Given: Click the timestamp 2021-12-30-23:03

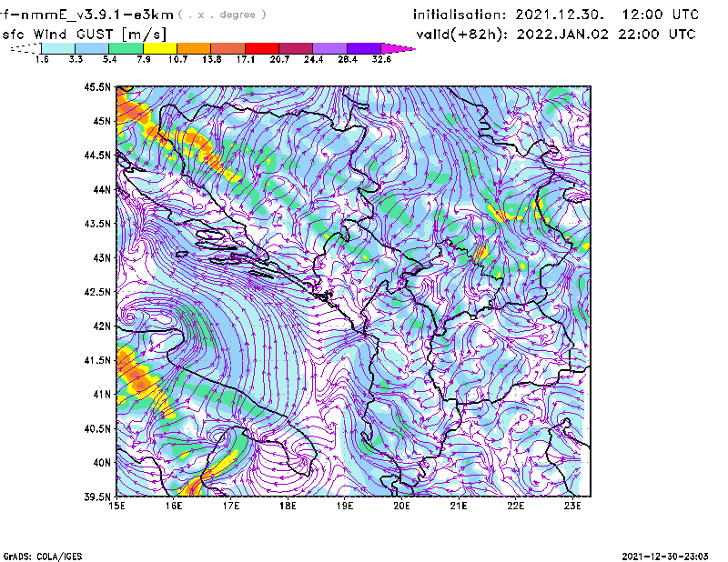Looking at the screenshot, I should 665,557.
